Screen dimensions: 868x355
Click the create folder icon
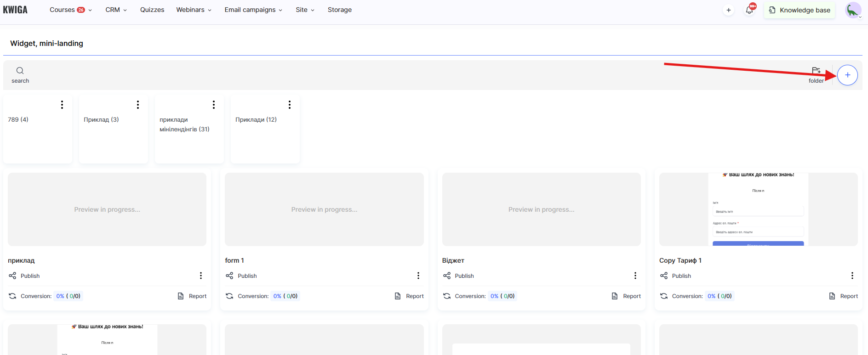point(816,71)
